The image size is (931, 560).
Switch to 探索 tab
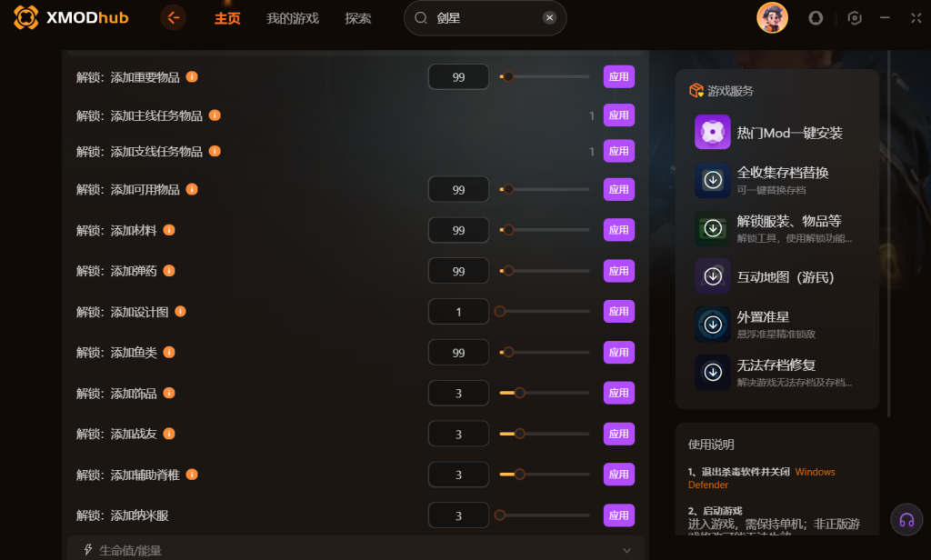pyautogui.click(x=358, y=18)
